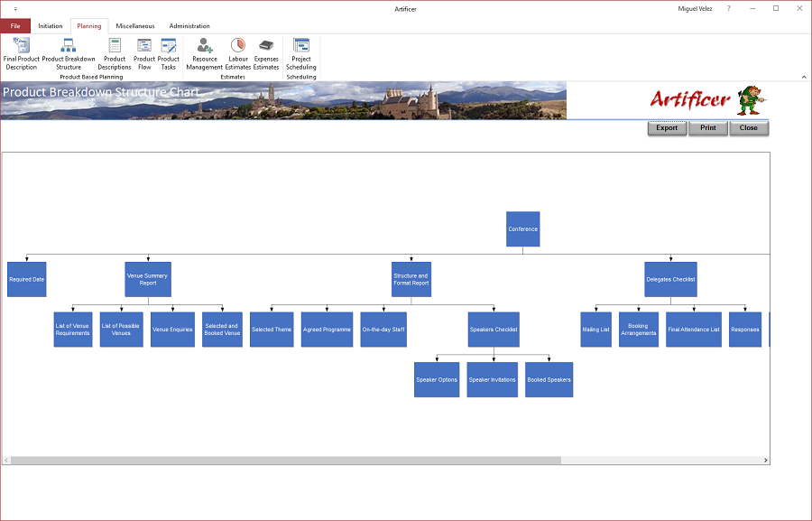812x521 pixels.
Task: Open Product Tasks in the ribbon
Action: click(x=169, y=54)
